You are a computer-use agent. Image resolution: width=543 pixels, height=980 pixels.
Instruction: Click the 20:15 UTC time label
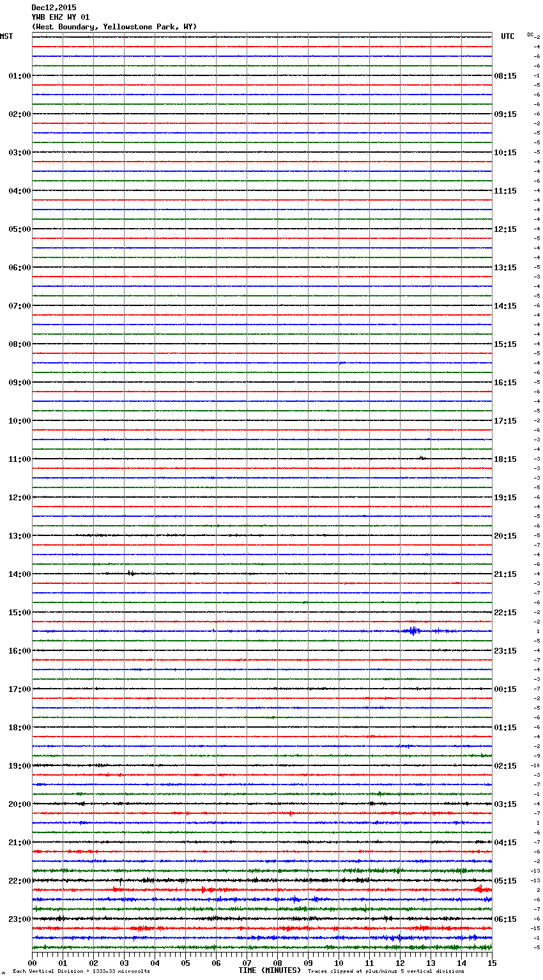[505, 536]
